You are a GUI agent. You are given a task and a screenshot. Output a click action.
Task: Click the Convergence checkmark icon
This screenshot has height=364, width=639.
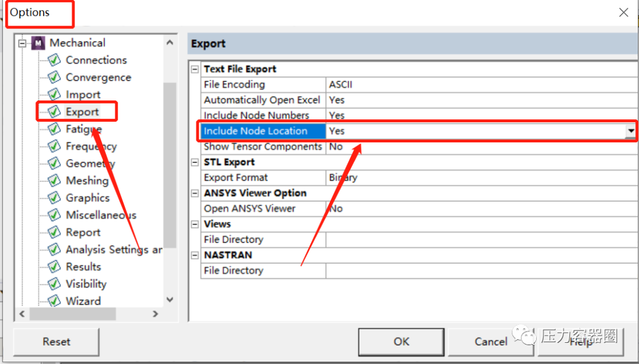tap(53, 77)
